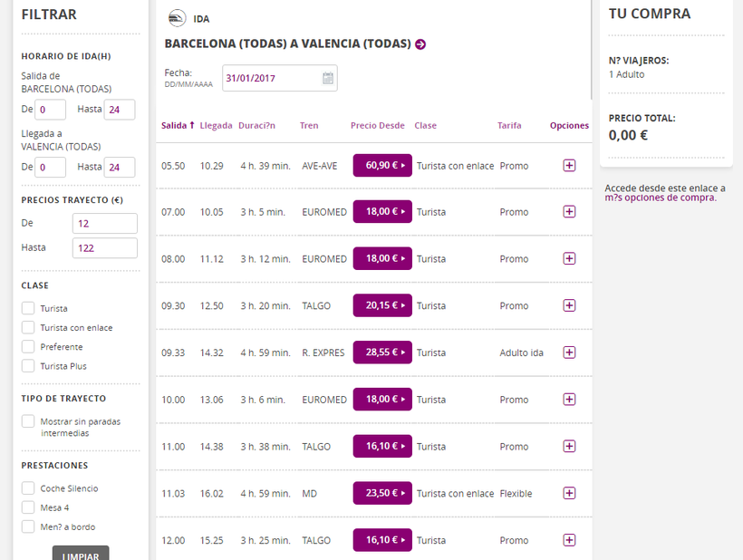
Task: Expand plus icon for 11.03 MD train
Action: (569, 493)
